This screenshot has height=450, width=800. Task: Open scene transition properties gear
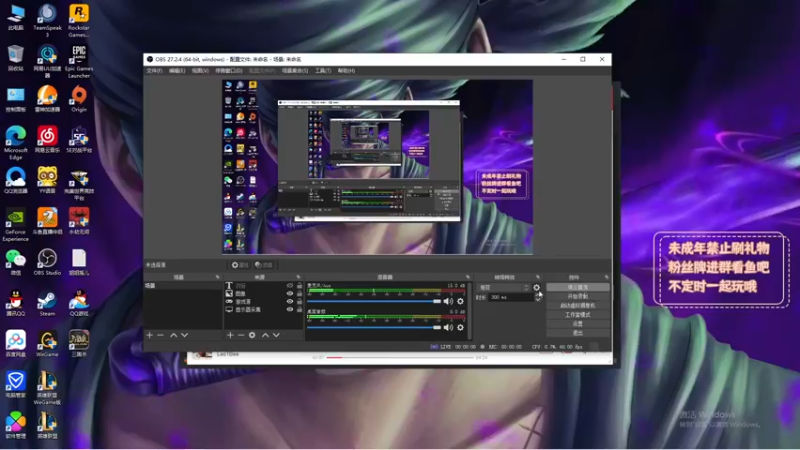click(536, 288)
